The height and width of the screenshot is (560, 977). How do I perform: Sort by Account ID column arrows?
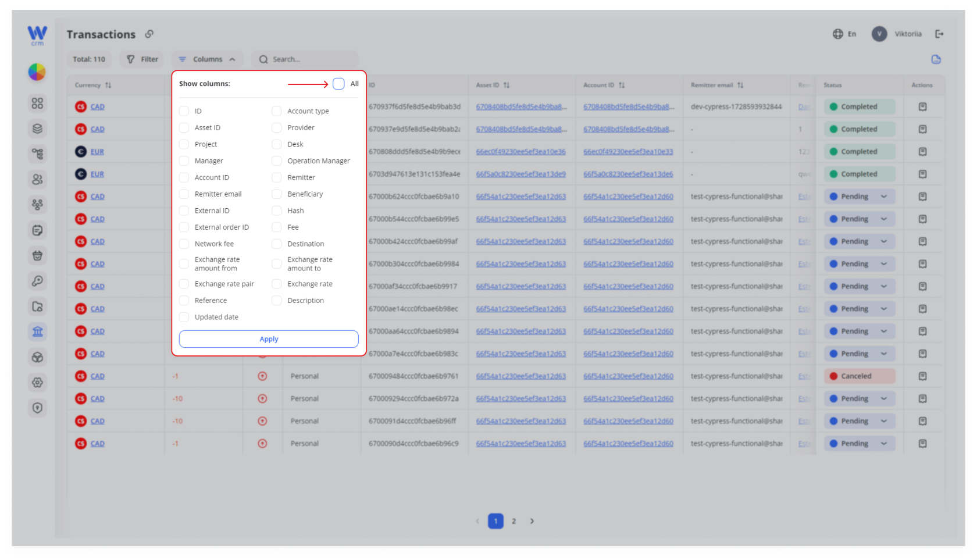(622, 85)
